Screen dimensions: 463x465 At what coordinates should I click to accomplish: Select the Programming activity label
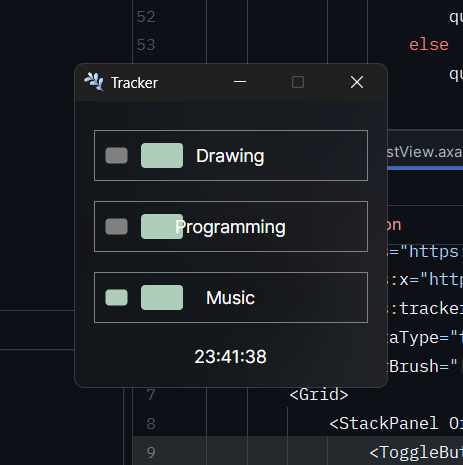tap(230, 227)
